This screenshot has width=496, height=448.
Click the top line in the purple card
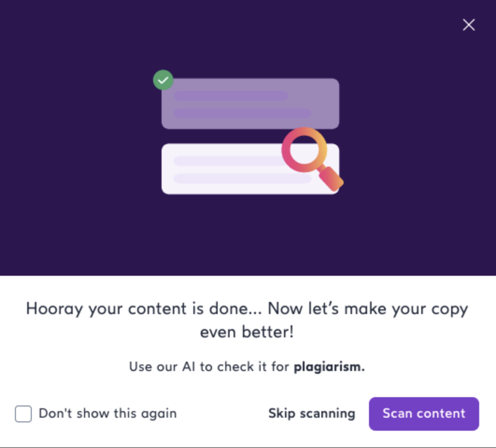[x=231, y=96]
